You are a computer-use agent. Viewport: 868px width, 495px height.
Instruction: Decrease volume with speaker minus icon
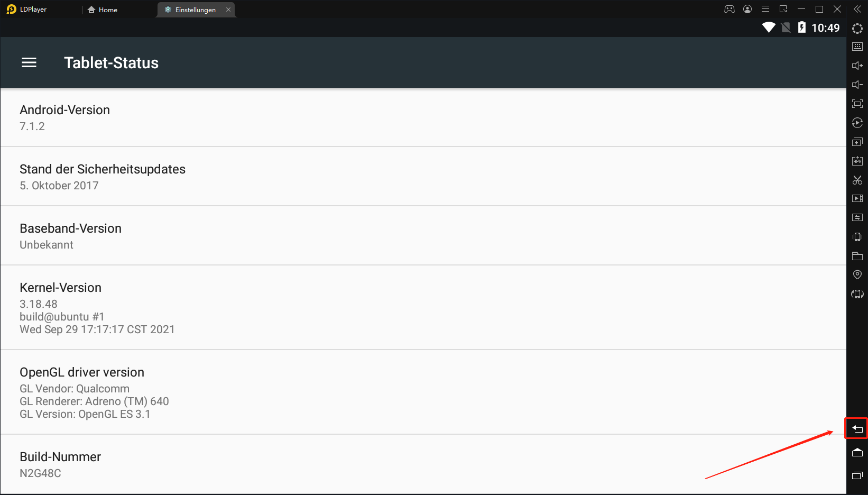click(x=857, y=85)
